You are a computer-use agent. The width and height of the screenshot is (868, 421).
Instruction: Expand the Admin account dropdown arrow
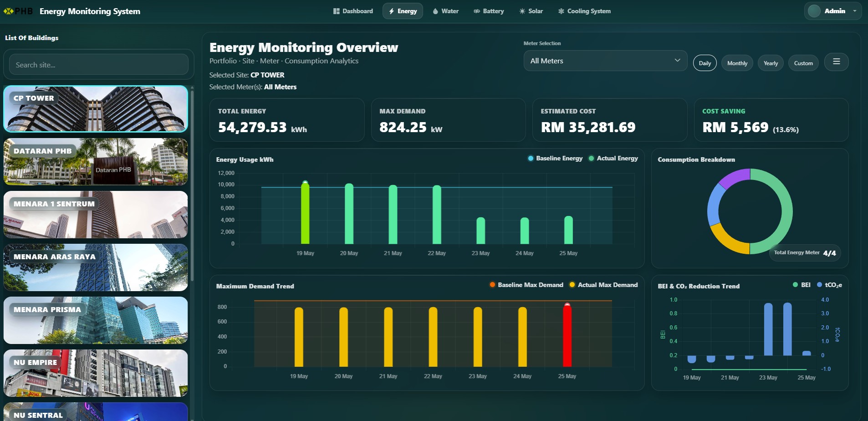coord(854,11)
